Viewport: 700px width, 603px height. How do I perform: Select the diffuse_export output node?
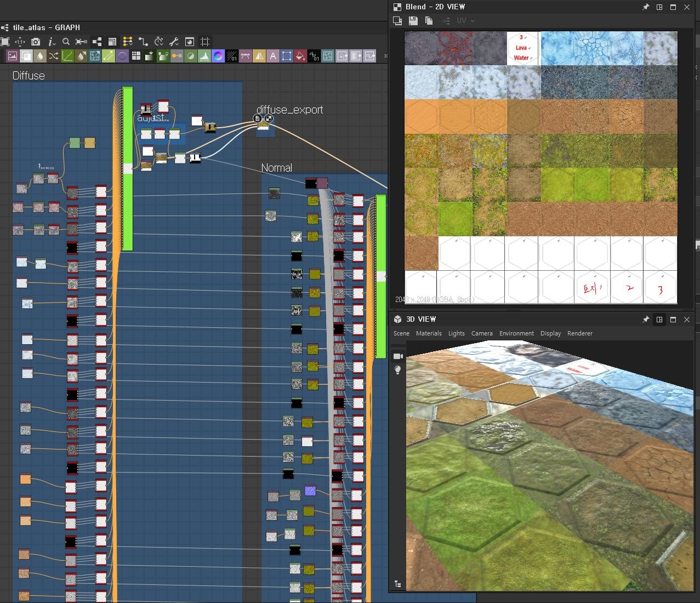pos(263,127)
